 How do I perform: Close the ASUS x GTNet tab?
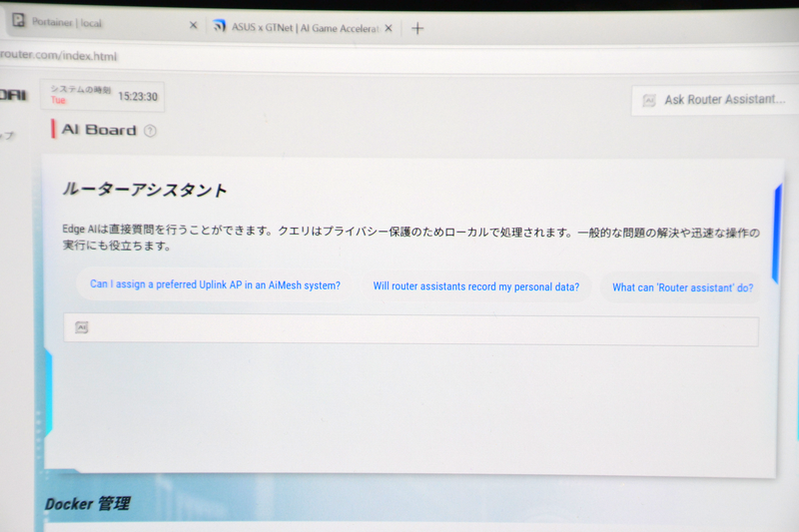pyautogui.click(x=389, y=29)
